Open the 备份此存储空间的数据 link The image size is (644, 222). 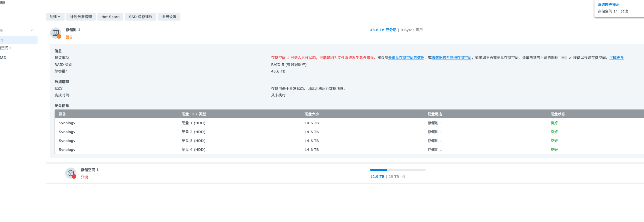tap(406, 58)
